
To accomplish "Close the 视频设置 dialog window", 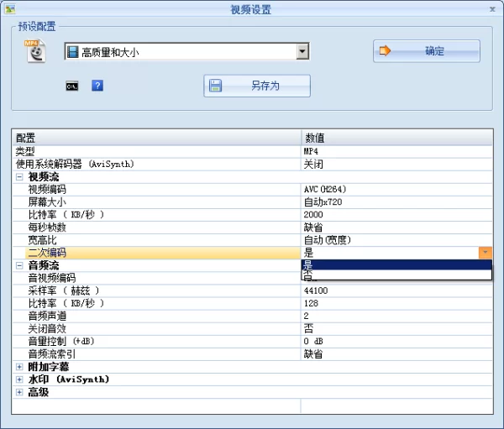I will click(492, 9).
